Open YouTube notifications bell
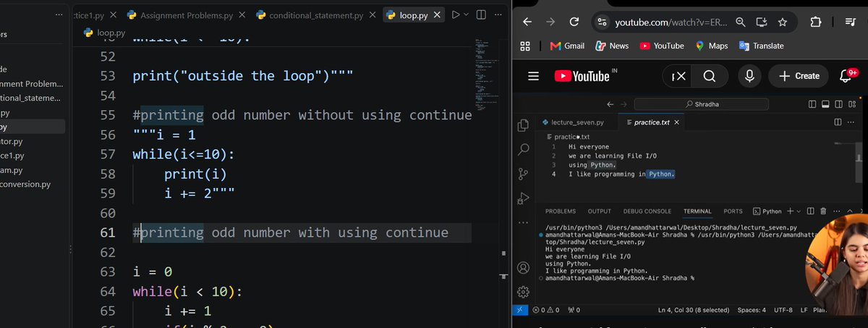868x328 pixels. 846,75
